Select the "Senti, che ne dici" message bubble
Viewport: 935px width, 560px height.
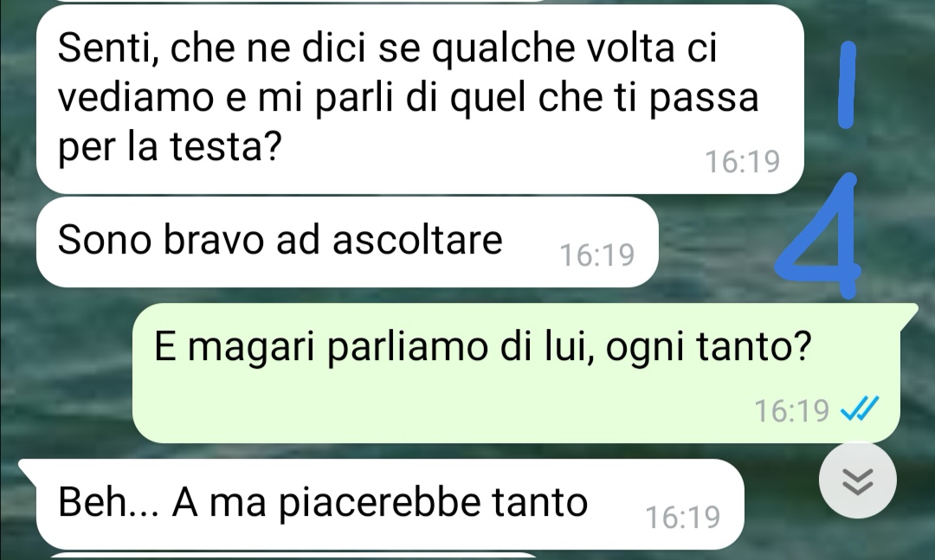[421, 99]
